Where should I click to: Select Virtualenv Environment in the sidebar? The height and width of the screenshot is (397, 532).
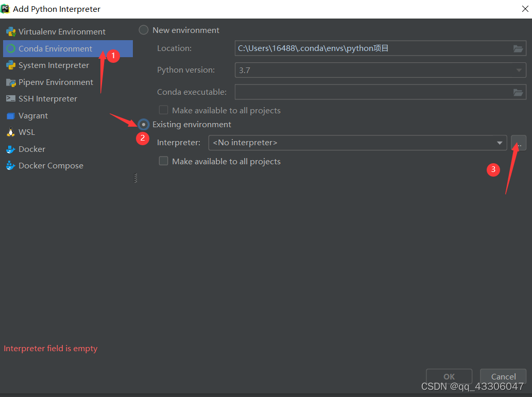[x=68, y=31]
